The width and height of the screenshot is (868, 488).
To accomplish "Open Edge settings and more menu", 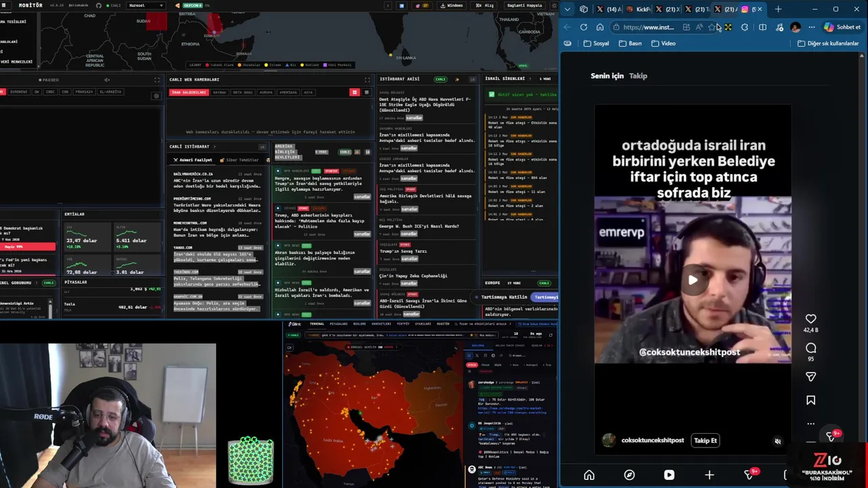I will 812,27.
